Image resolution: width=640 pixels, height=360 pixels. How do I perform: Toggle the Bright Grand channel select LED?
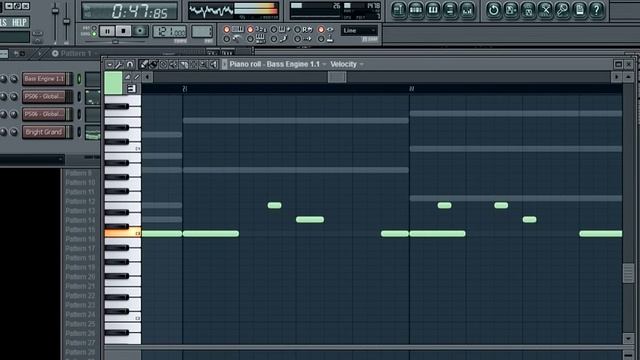coord(79,132)
